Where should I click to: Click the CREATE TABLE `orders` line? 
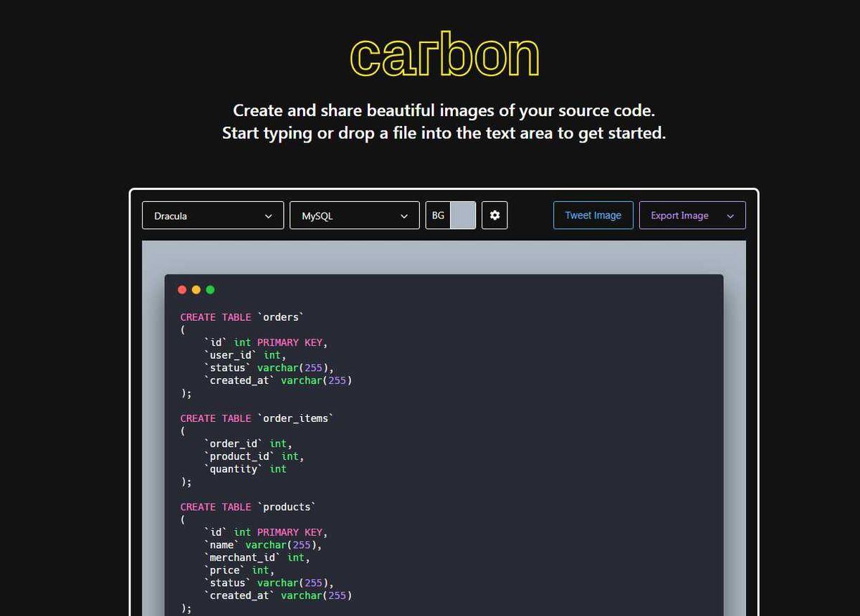pyautogui.click(x=242, y=317)
